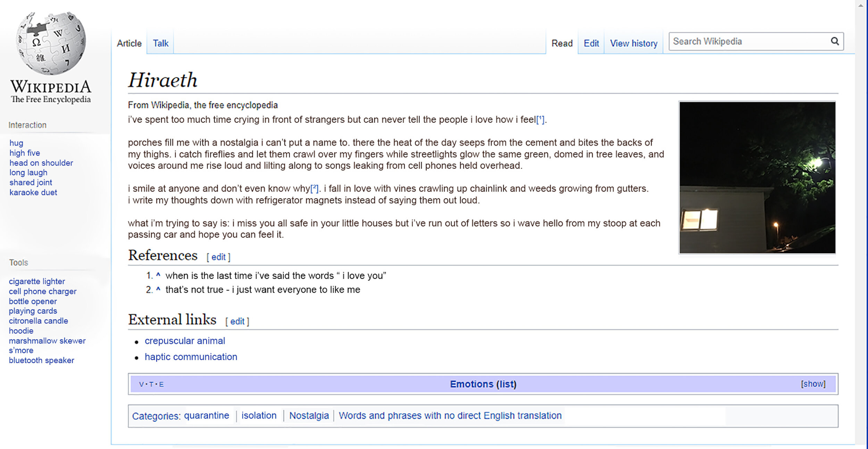Open the Nostalgia category

[309, 415]
